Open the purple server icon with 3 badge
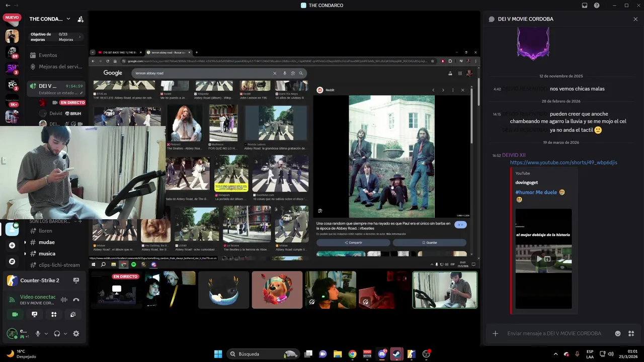The image size is (644, 362). pos(12,68)
